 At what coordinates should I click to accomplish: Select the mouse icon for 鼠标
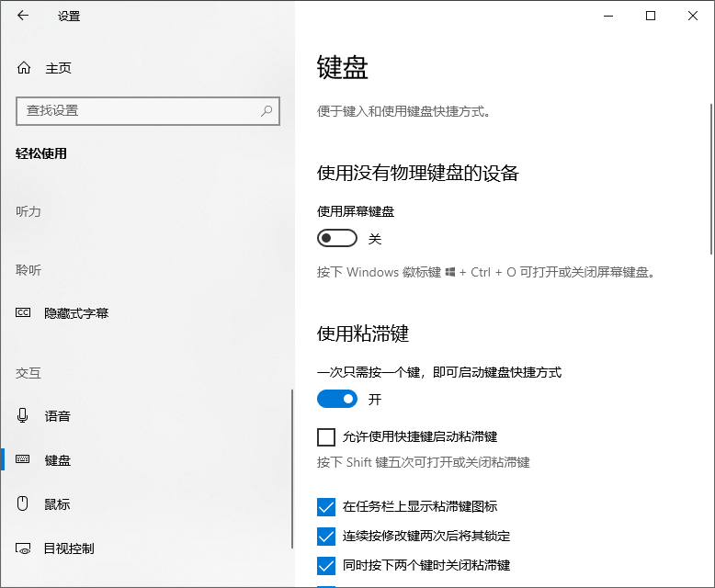pyautogui.click(x=23, y=503)
